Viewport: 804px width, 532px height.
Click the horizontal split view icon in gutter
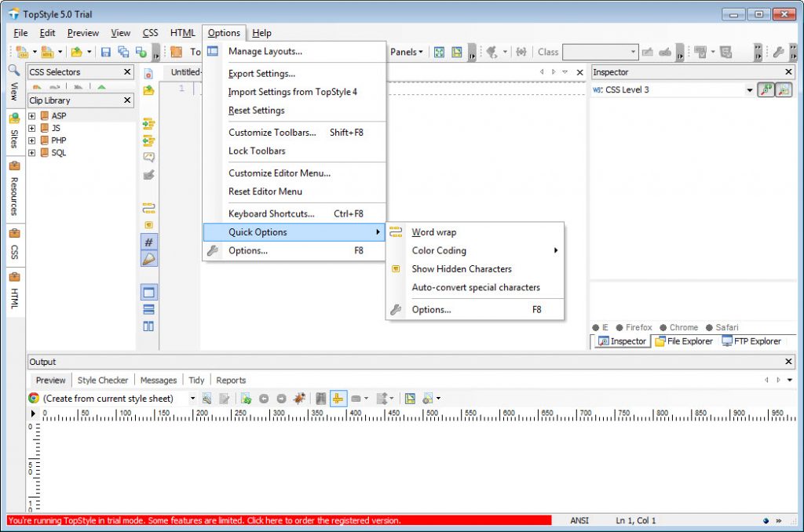148,310
